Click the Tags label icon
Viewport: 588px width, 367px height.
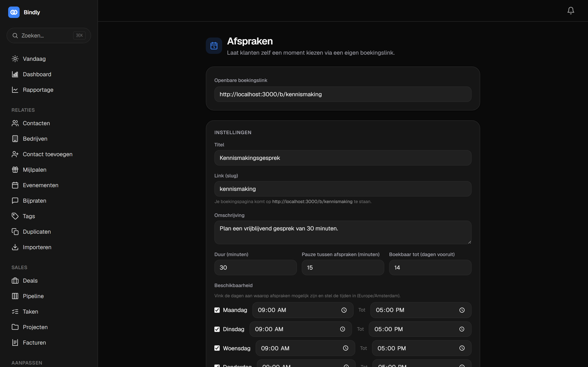click(x=15, y=216)
